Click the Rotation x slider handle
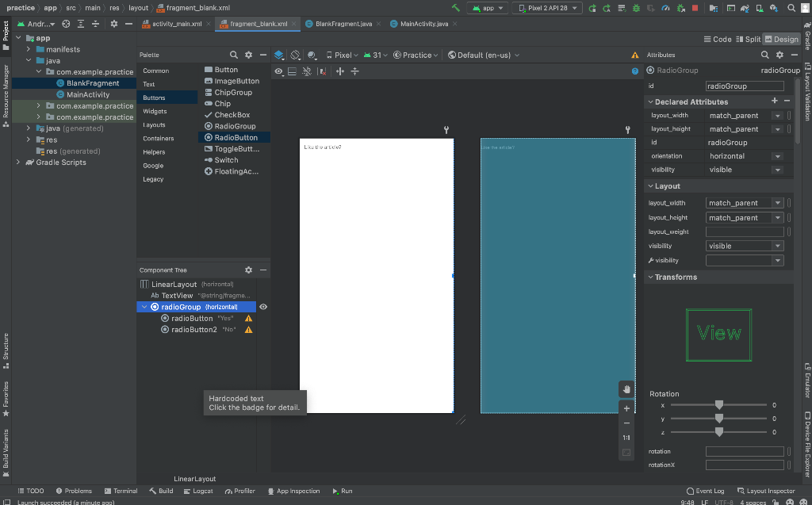 [718, 404]
